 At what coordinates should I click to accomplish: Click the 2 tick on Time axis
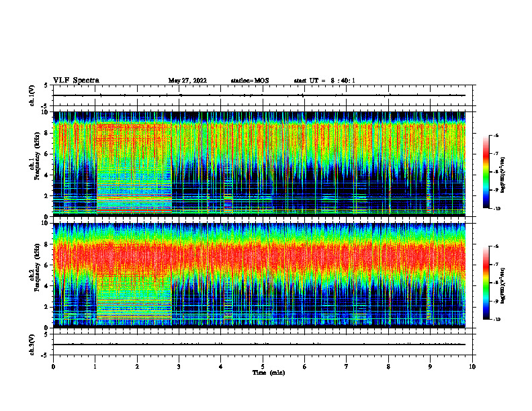click(x=137, y=367)
